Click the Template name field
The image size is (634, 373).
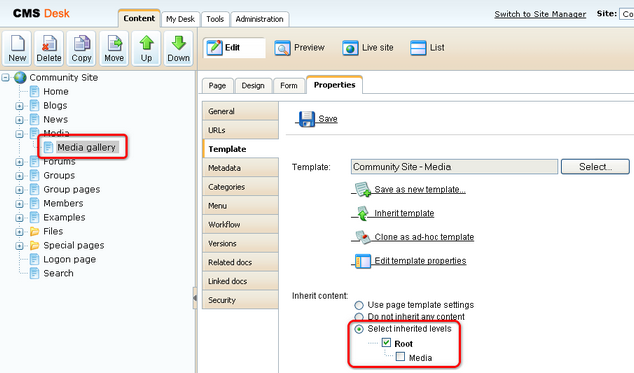454,167
